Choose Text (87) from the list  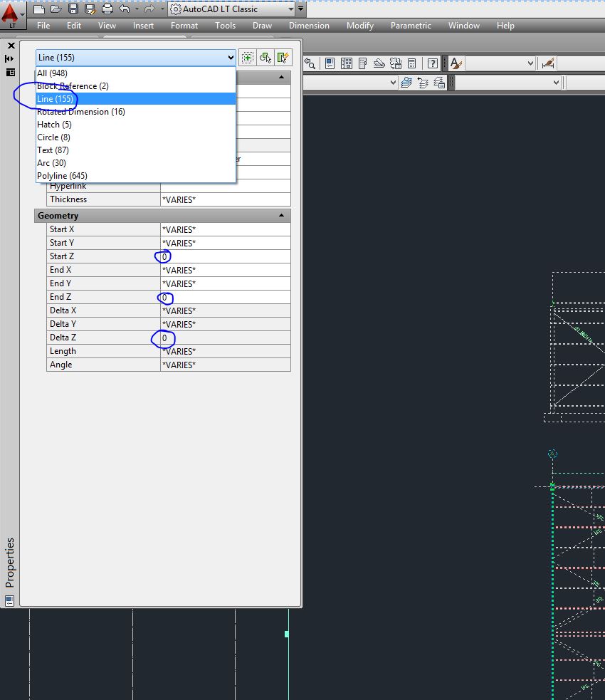pos(136,150)
